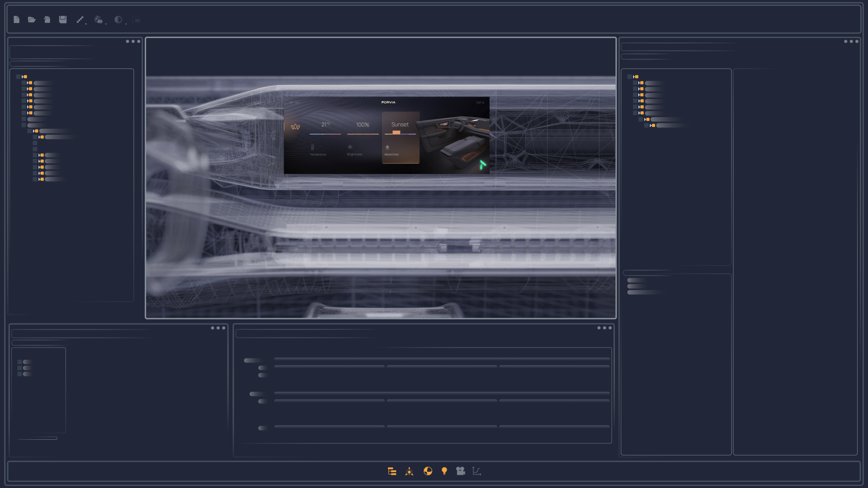
Task: Open the folder icon in top toolbar
Action: point(32,19)
